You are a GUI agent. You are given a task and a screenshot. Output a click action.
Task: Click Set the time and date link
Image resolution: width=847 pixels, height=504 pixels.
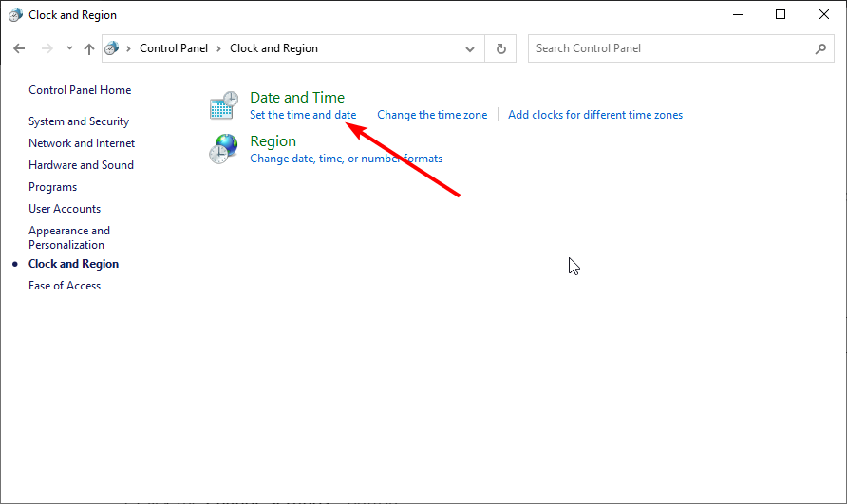[303, 115]
